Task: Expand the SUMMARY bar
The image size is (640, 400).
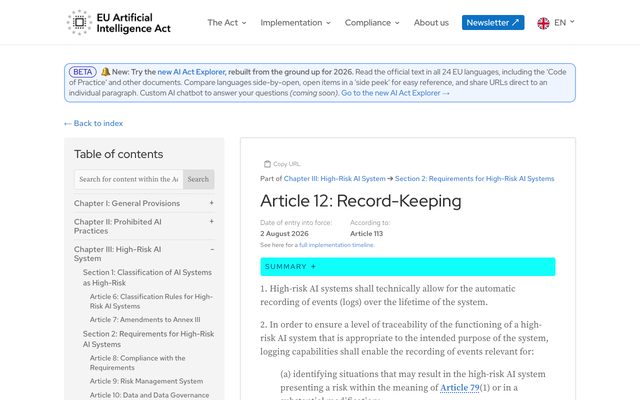Action: tap(408, 267)
